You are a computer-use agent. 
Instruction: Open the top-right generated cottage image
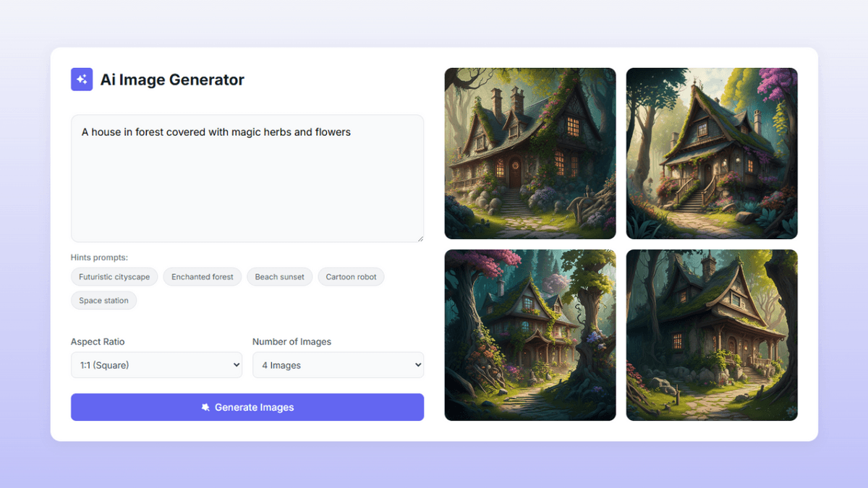click(x=712, y=153)
